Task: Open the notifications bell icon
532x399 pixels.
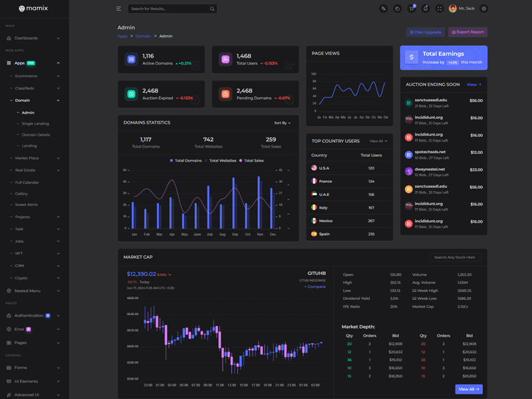Action: (x=426, y=9)
